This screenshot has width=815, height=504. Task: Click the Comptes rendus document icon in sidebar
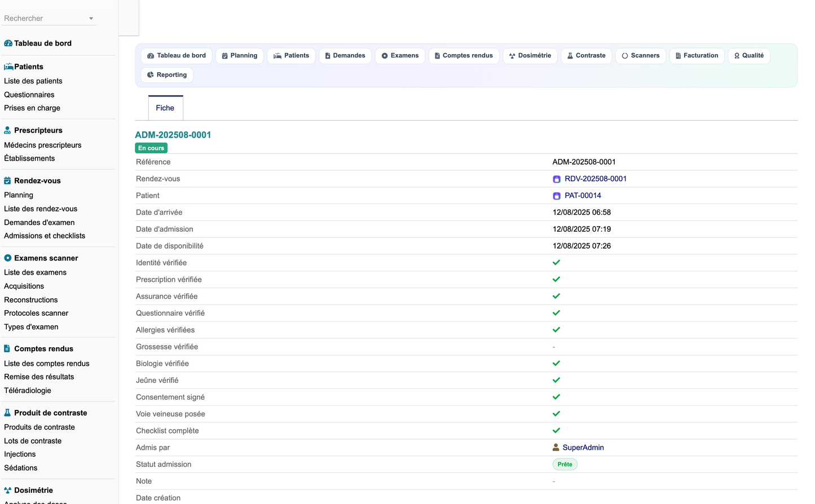click(7, 349)
